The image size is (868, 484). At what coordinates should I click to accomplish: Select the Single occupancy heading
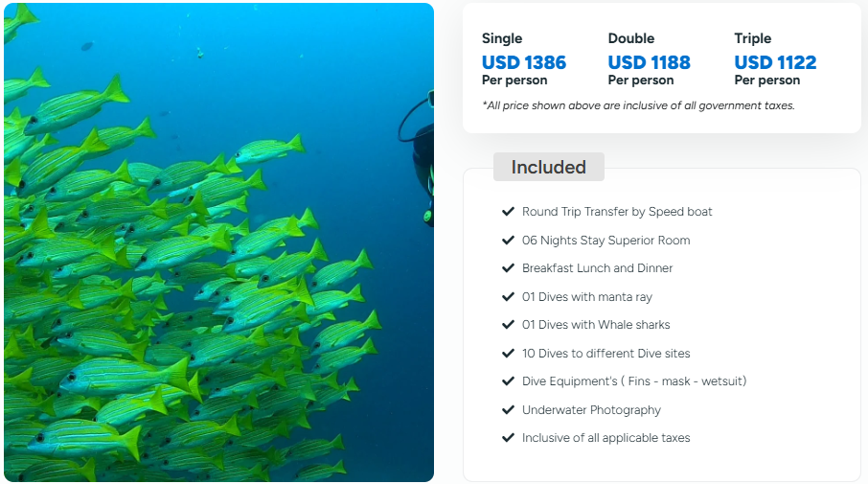tap(502, 38)
